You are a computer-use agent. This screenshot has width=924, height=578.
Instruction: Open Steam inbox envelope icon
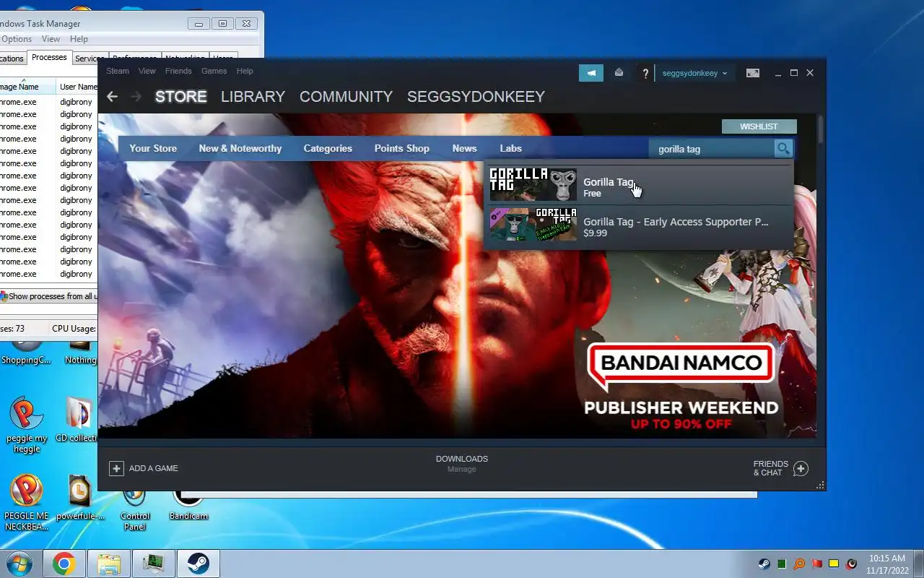(619, 73)
